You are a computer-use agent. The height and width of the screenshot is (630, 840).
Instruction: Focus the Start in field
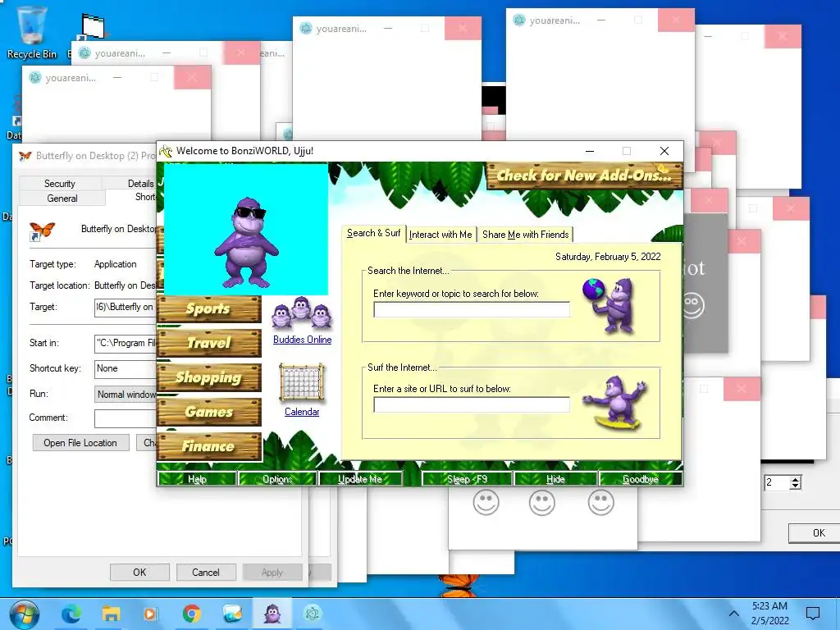point(126,343)
